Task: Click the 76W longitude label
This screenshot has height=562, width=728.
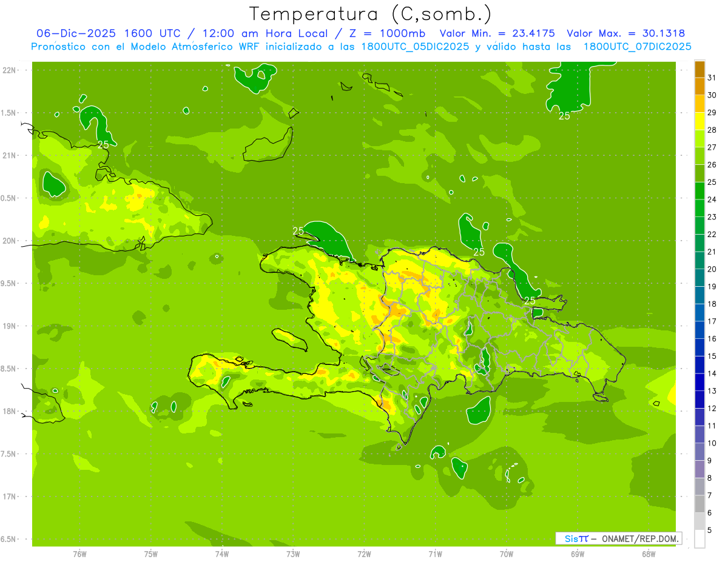Action: [x=79, y=554]
